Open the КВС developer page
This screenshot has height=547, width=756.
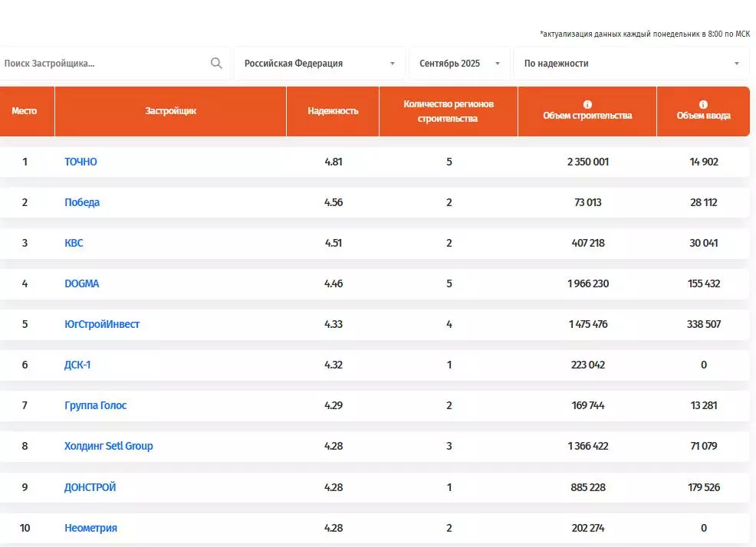(x=74, y=243)
